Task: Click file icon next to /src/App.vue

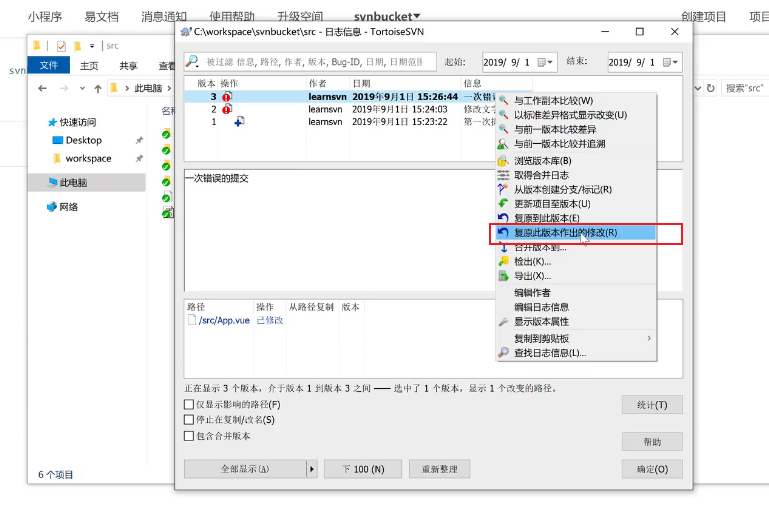Action: [192, 320]
